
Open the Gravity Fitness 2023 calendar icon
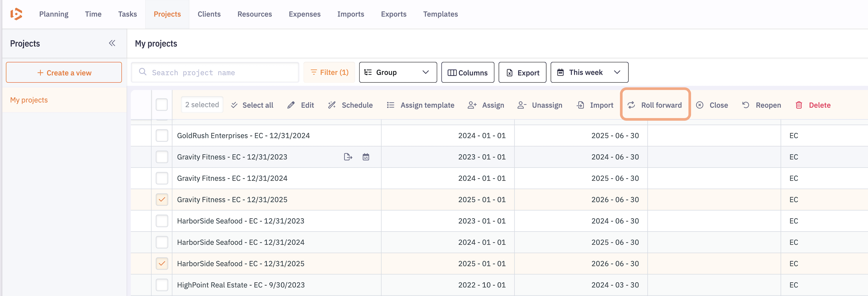tap(366, 157)
